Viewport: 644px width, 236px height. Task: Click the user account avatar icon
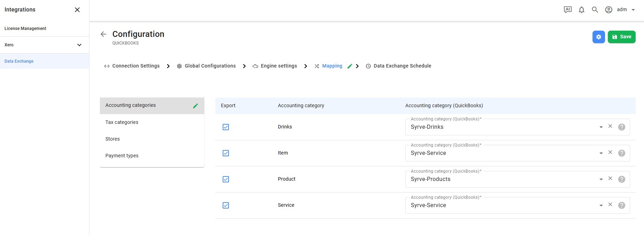click(609, 10)
